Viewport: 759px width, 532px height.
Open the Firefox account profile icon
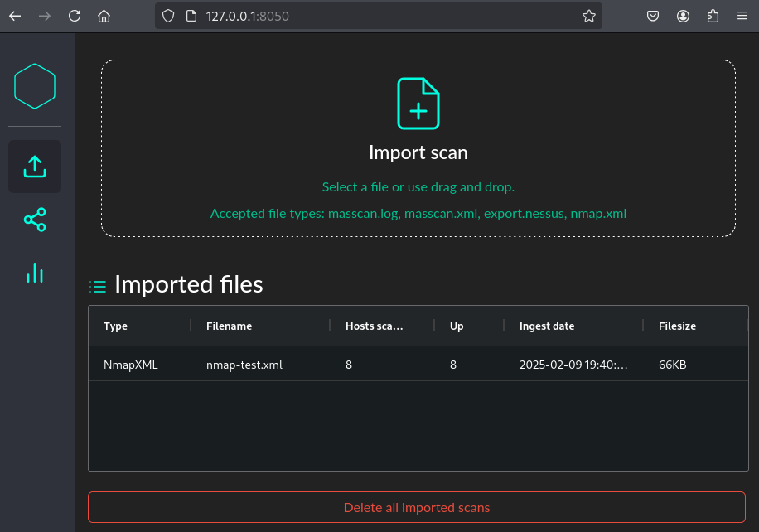[683, 16]
